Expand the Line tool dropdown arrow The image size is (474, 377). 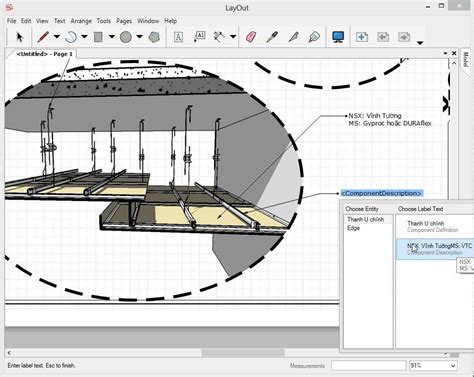57,37
